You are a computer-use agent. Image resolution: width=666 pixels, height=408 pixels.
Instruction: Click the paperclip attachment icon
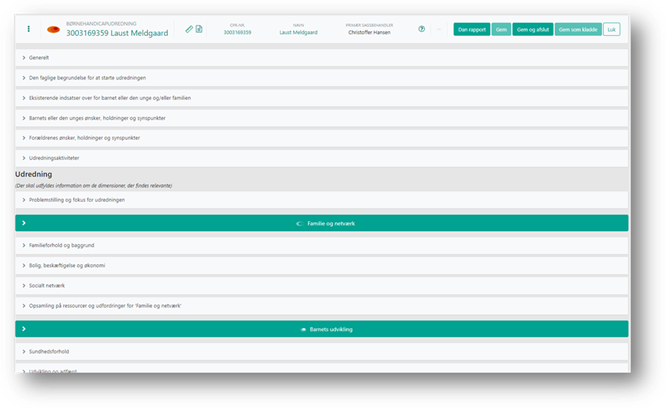[x=189, y=29]
